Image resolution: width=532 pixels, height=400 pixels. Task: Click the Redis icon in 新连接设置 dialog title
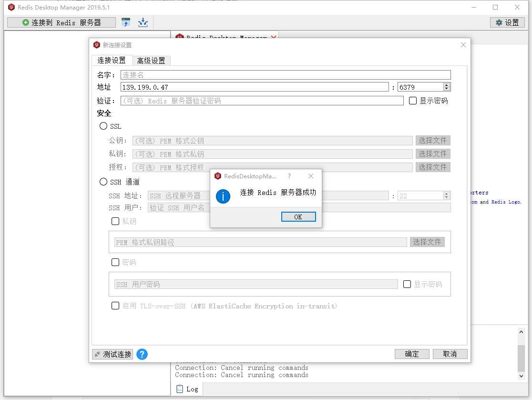(97, 45)
